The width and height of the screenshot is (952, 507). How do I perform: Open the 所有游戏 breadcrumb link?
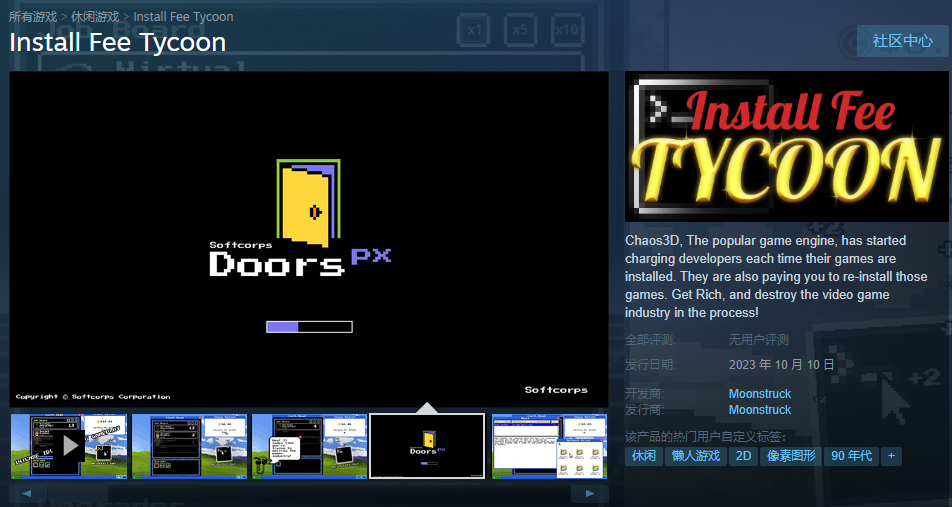tap(33, 16)
